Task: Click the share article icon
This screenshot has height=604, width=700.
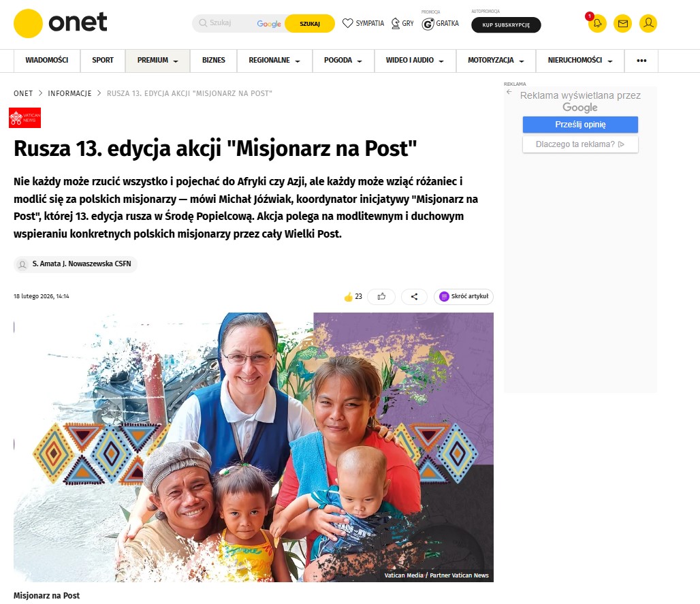Action: [414, 296]
